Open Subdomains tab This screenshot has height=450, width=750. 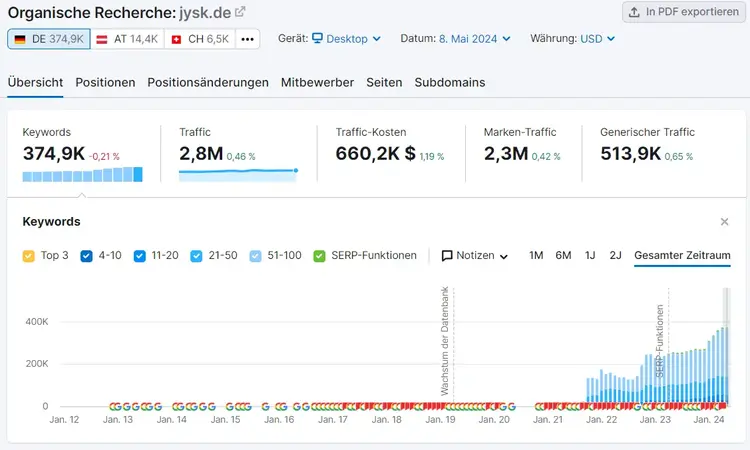(450, 82)
